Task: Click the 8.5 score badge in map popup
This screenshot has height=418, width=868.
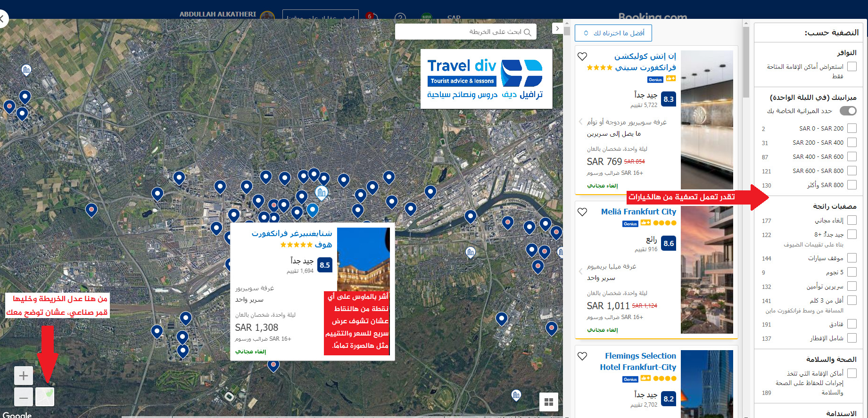Action: 325,265
